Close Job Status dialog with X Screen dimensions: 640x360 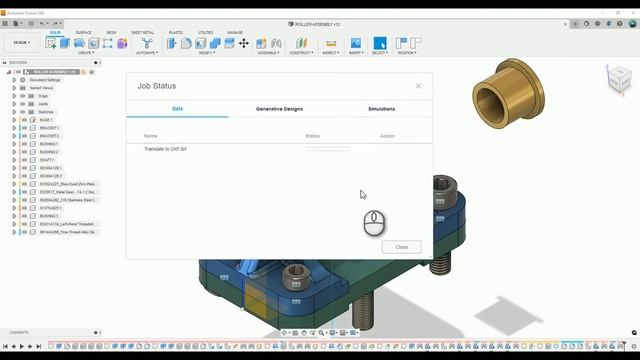418,86
